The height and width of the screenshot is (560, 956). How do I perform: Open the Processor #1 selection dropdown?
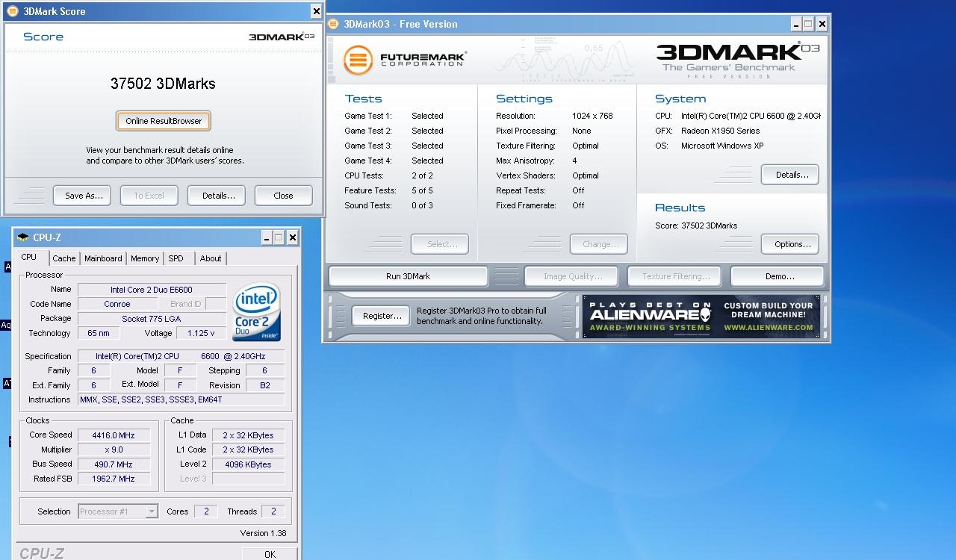[x=117, y=511]
